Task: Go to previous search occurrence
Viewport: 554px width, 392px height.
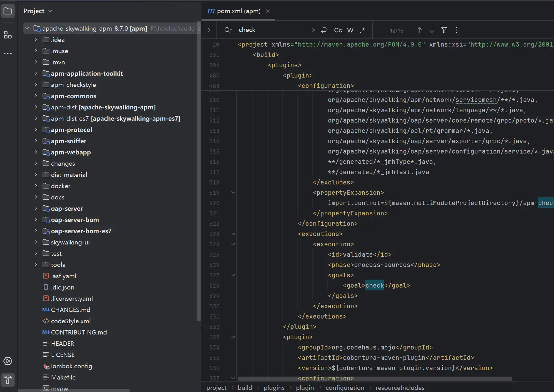Action: tap(419, 30)
